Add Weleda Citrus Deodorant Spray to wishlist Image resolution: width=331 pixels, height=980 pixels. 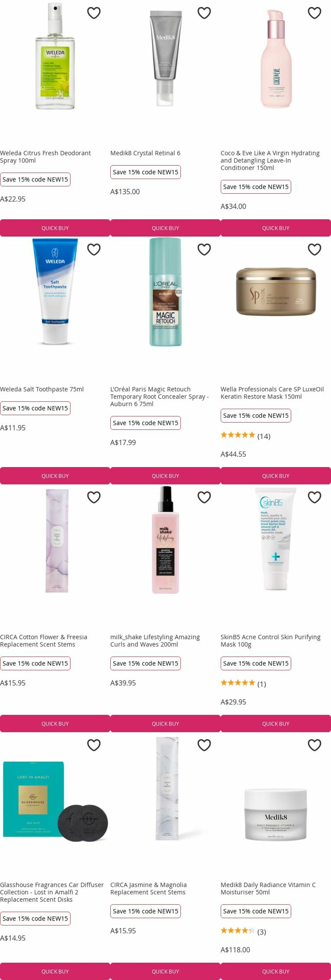93,13
